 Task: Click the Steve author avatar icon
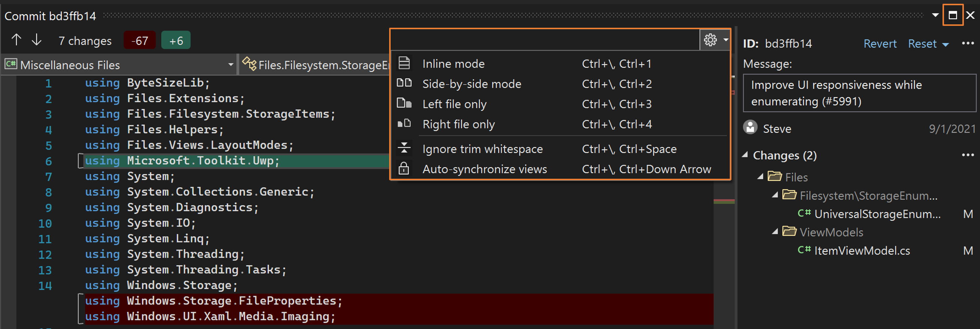(750, 127)
